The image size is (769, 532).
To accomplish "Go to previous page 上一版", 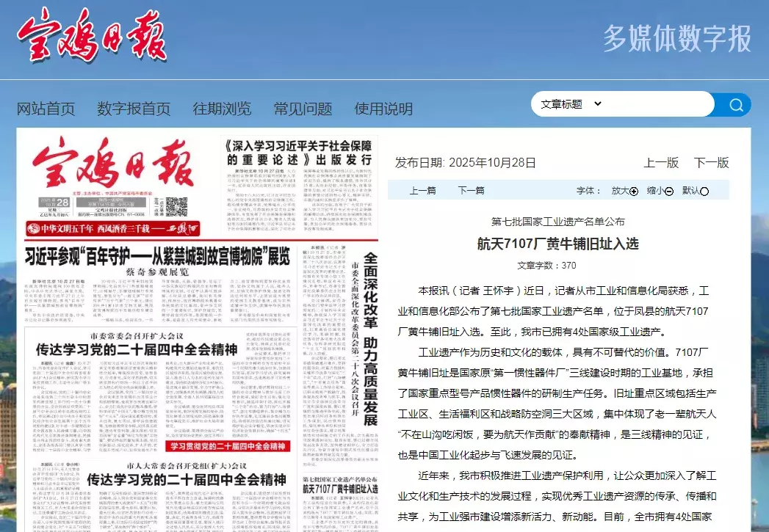I will click(661, 162).
